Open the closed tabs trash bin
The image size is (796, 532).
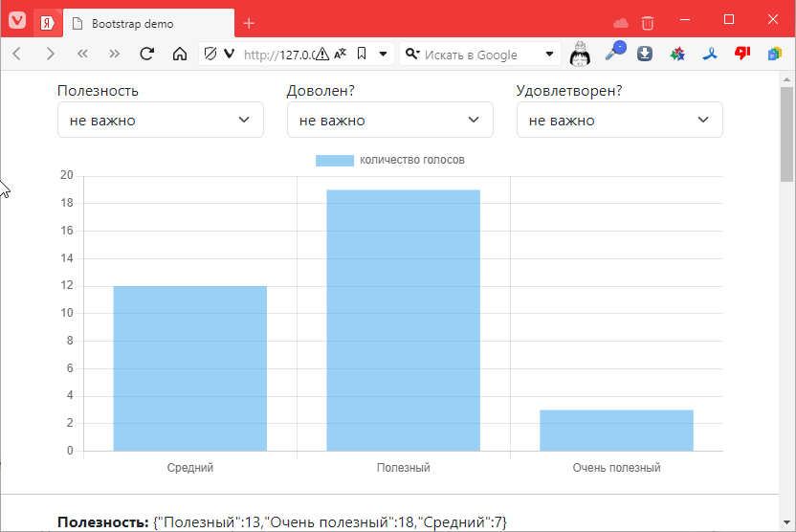tap(648, 23)
